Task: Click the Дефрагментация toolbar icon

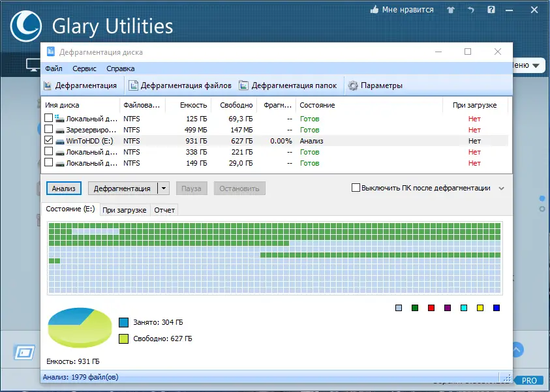Action: click(48, 85)
